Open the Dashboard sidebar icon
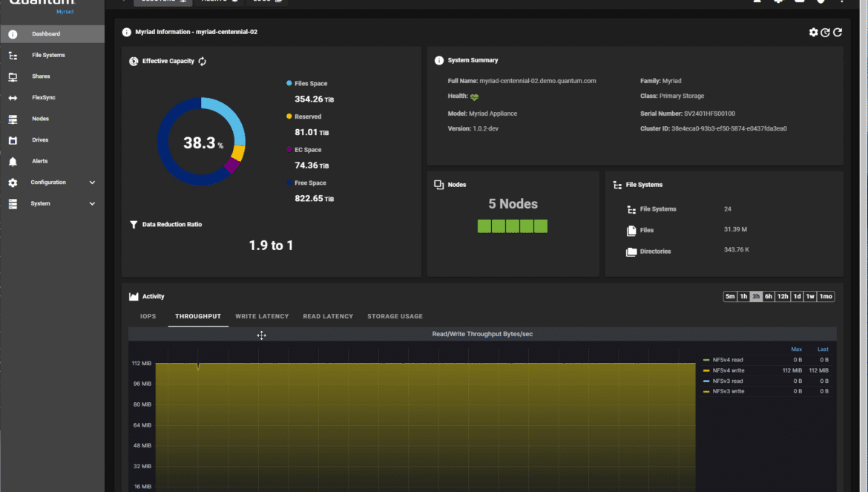 (x=13, y=34)
